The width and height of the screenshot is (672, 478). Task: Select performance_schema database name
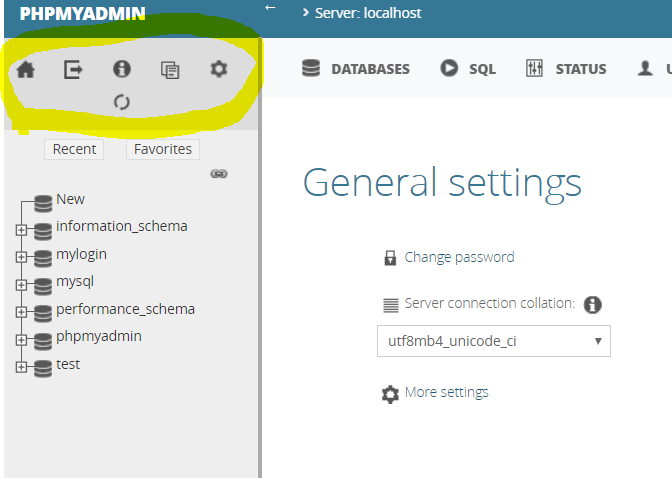pos(126,309)
